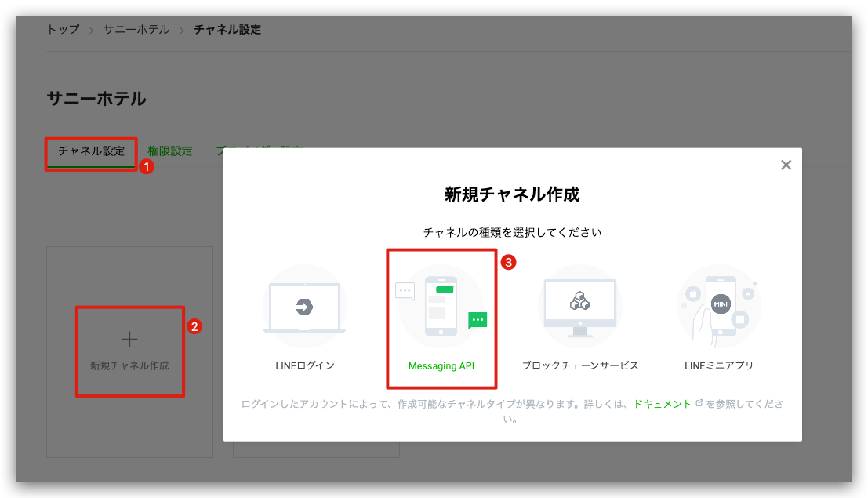Click the plus icon for new channel
Screen dimensions: 868x498
(129, 339)
